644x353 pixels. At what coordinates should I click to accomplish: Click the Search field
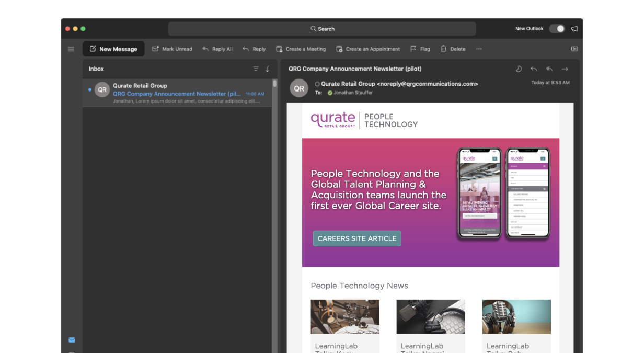pyautogui.click(x=322, y=29)
